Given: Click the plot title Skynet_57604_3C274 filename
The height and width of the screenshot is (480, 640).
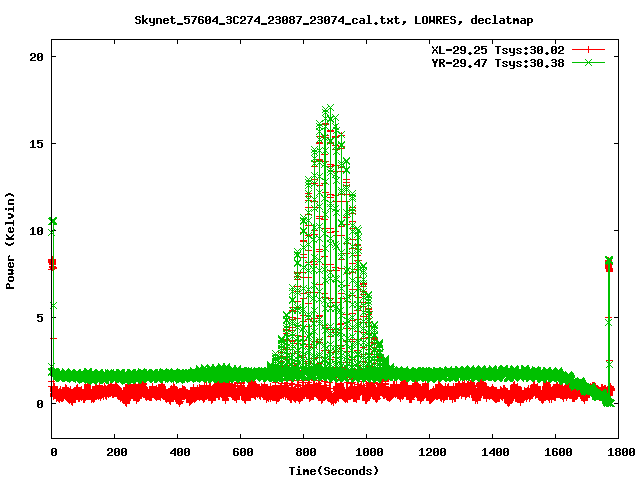Looking at the screenshot, I should (267, 20).
